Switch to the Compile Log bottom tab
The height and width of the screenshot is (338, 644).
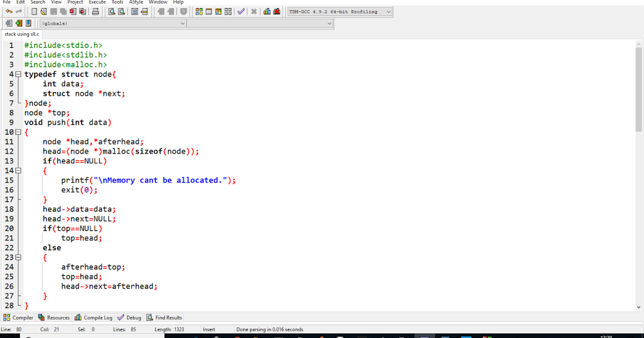pos(94,318)
